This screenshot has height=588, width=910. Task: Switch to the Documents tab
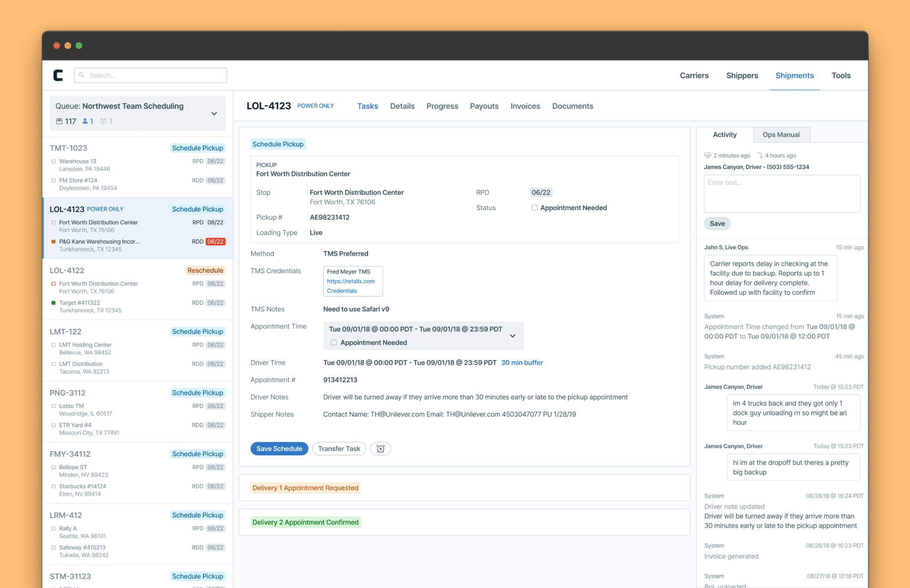pos(572,106)
